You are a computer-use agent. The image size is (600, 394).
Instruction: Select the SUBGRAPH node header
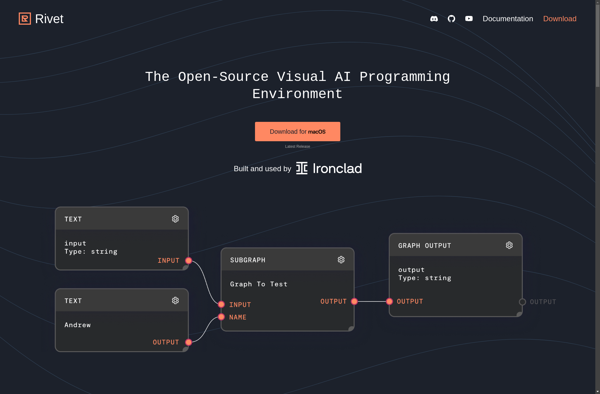point(287,260)
